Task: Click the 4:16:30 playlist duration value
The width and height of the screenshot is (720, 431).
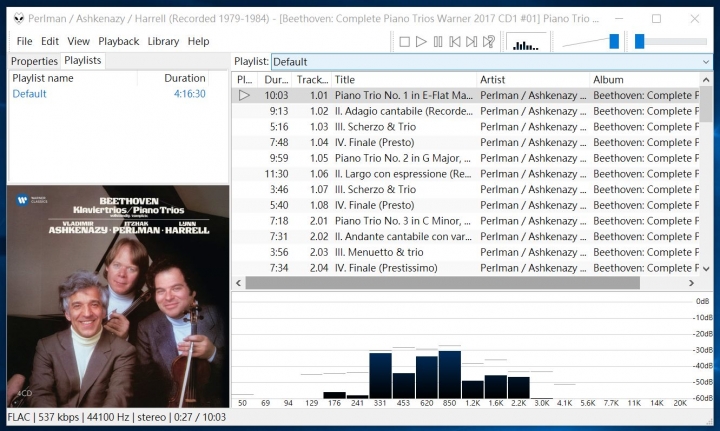Action: (190, 94)
